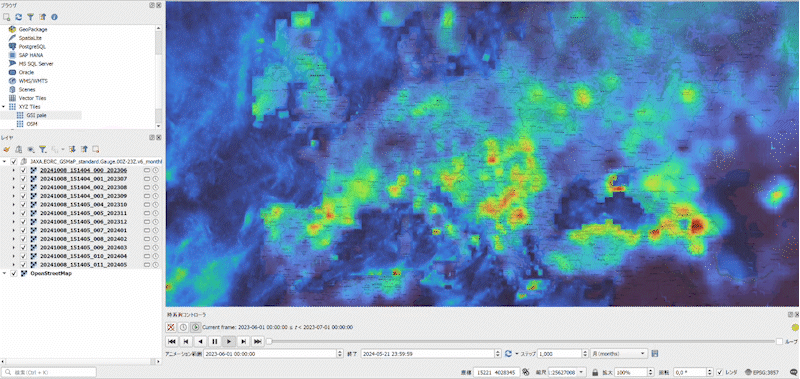The image size is (800, 379).
Task: Enable the ループ (loop) checkbox
Action: pos(779,341)
